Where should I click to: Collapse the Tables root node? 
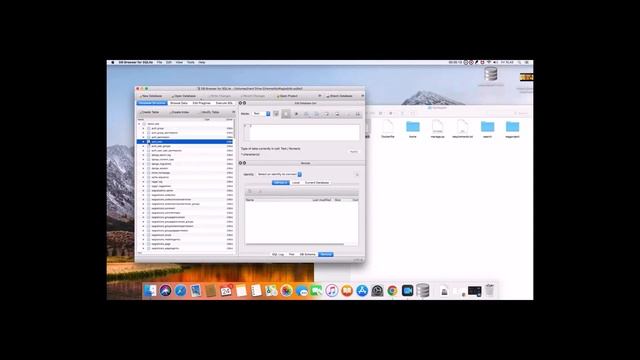(139, 124)
